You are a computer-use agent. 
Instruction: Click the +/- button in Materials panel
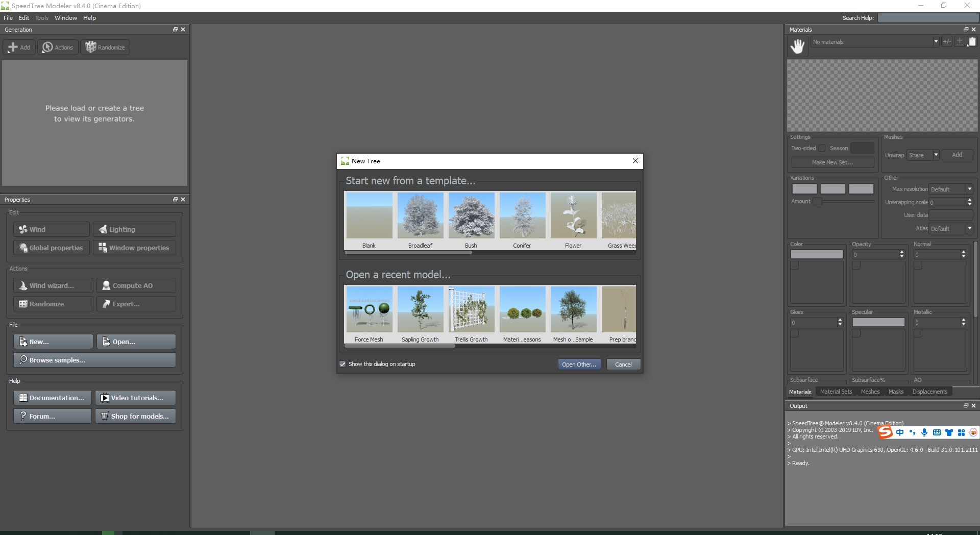(x=947, y=42)
